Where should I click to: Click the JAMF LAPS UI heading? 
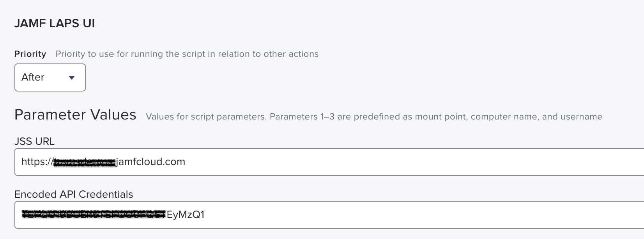click(55, 23)
